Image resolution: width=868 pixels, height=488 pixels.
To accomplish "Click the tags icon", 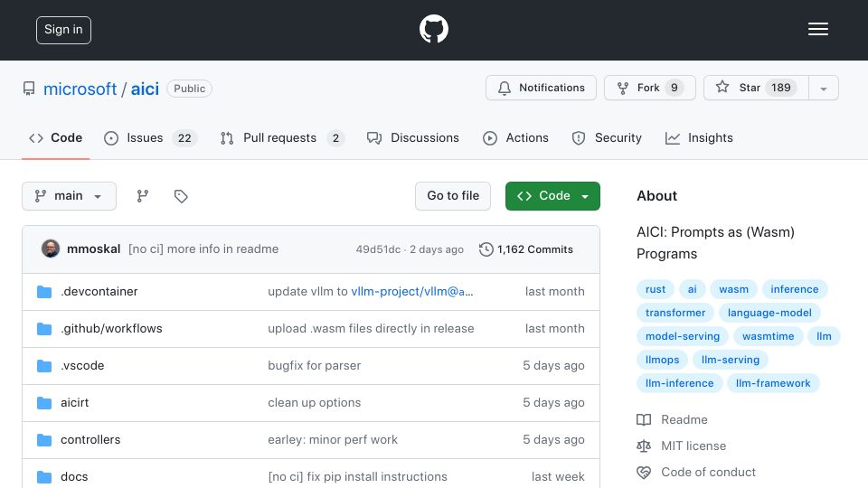I will pyautogui.click(x=181, y=196).
